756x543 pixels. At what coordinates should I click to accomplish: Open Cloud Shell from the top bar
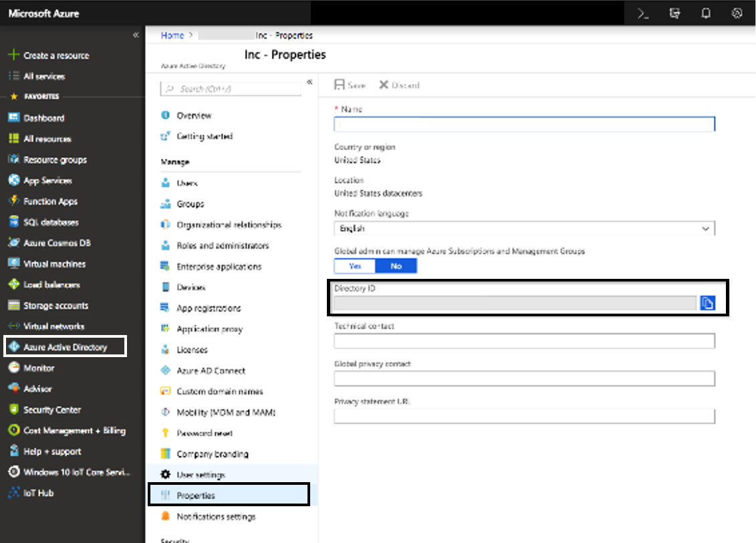643,13
